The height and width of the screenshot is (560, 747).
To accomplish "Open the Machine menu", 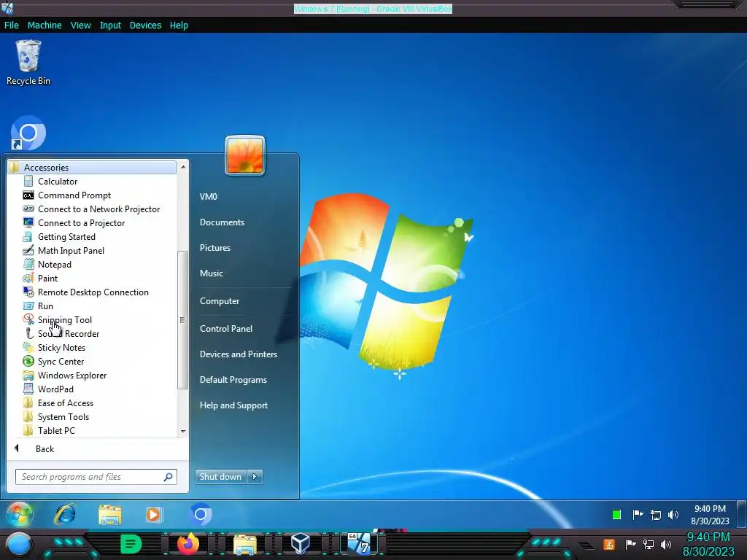I will 44,26.
